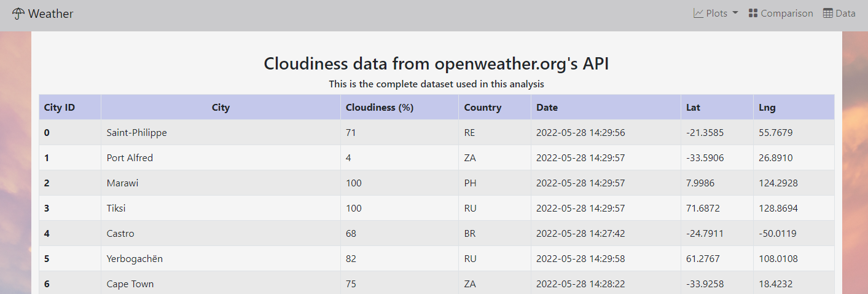Image resolution: width=868 pixels, height=294 pixels.
Task: Click the Cloudiness data page heading
Action: tap(436, 63)
